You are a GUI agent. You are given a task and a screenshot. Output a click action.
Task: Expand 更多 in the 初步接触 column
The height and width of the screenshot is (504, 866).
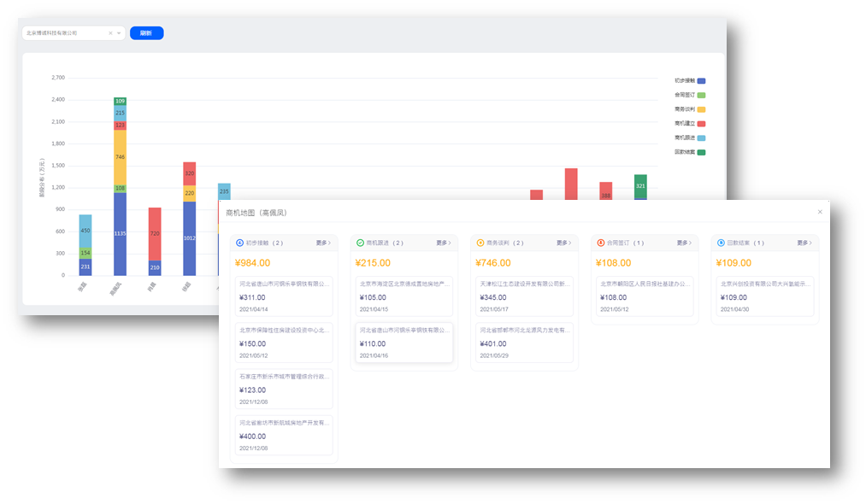point(322,243)
